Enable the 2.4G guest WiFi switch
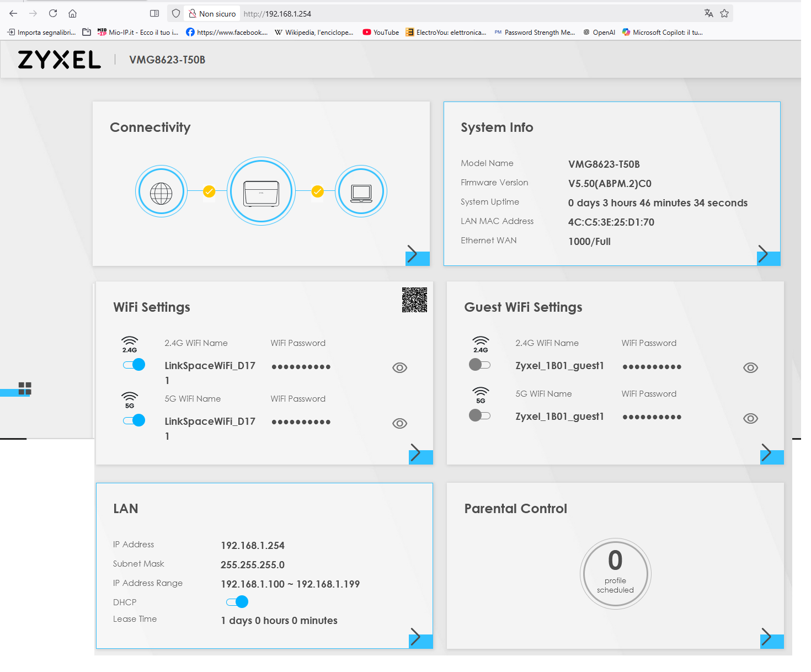The width and height of the screenshot is (811, 672). [x=479, y=365]
